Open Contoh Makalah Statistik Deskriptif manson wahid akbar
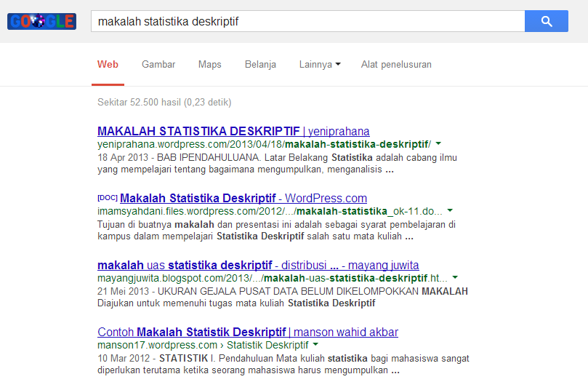The image size is (588, 382). tap(248, 332)
